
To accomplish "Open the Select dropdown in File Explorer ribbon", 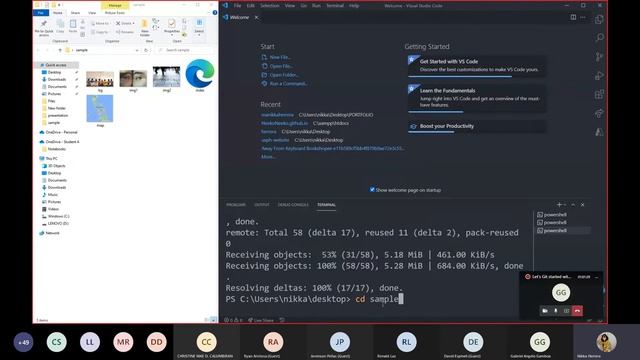I will [199, 27].
